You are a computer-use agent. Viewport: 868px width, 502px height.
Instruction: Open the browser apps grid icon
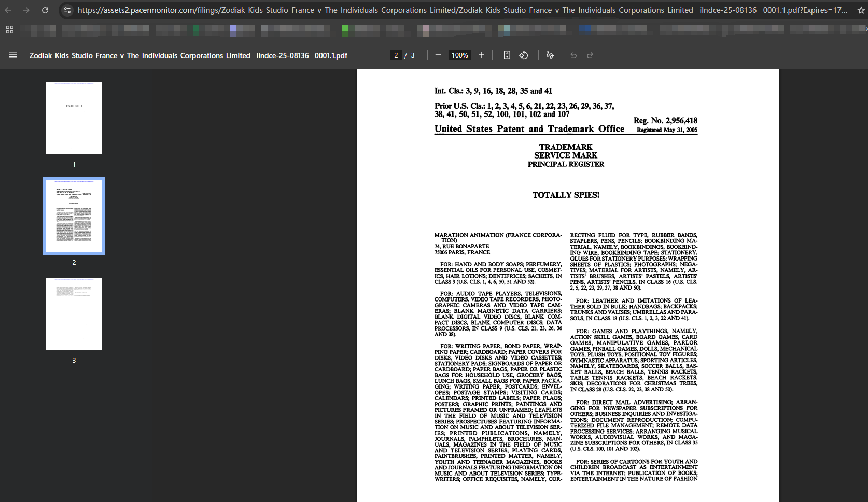(x=10, y=30)
